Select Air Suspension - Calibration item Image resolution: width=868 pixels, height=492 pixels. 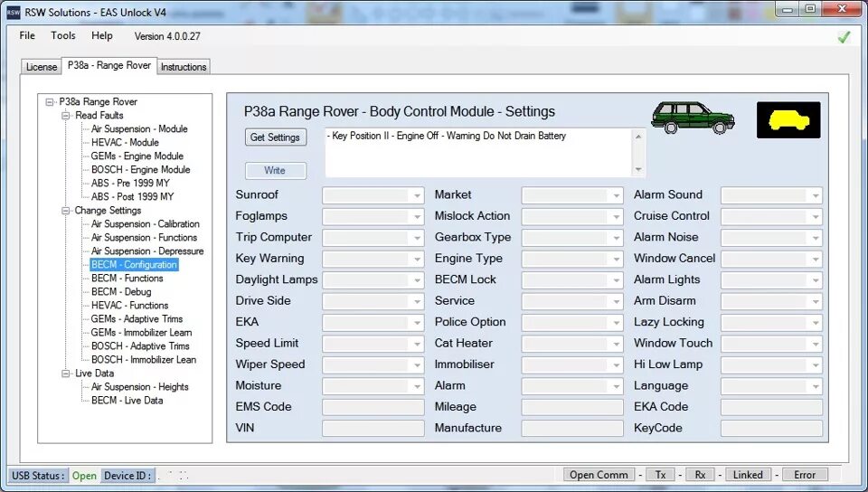point(145,224)
